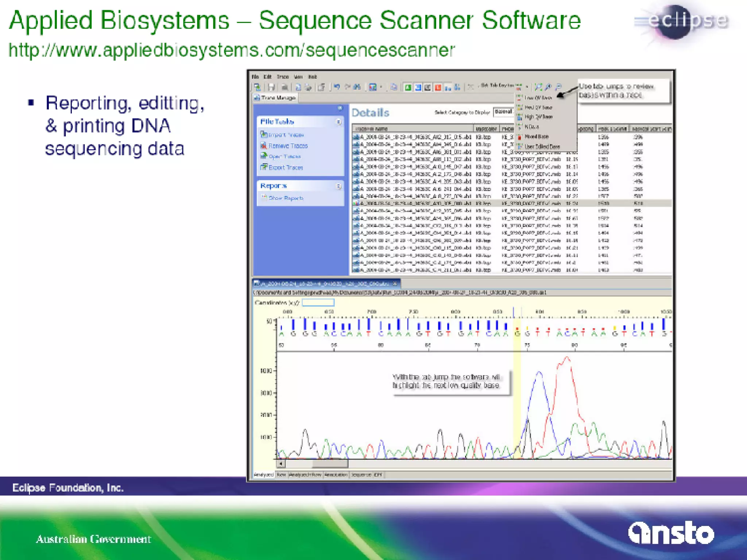
Task: Click the zoom out magnifier icon
Action: click(x=558, y=87)
